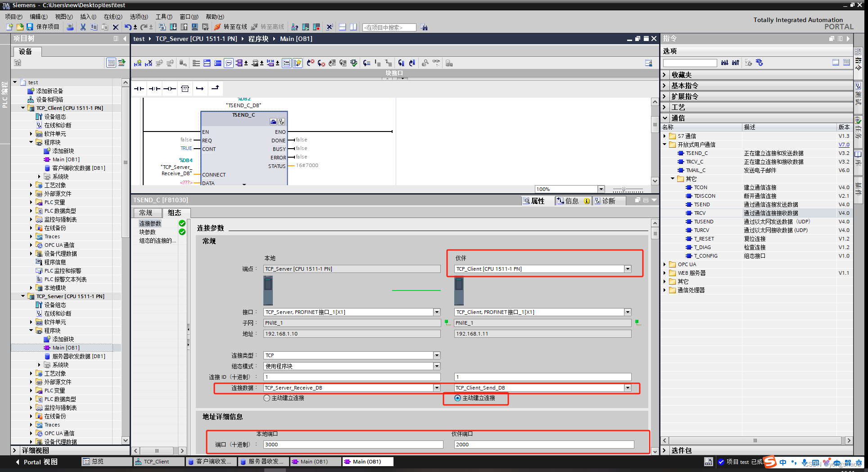The image size is (868, 472).
Task: Click the 保存项目 button
Action: [x=48, y=27]
